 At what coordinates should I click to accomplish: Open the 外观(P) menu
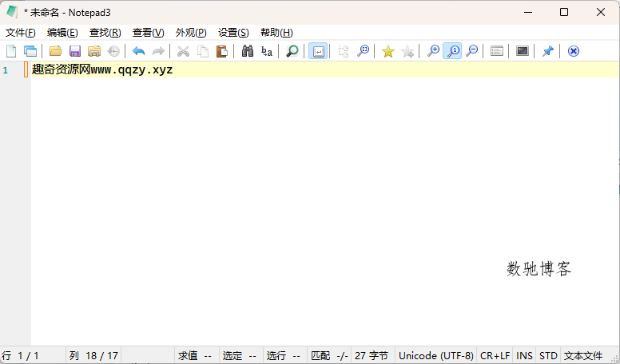coord(191,33)
